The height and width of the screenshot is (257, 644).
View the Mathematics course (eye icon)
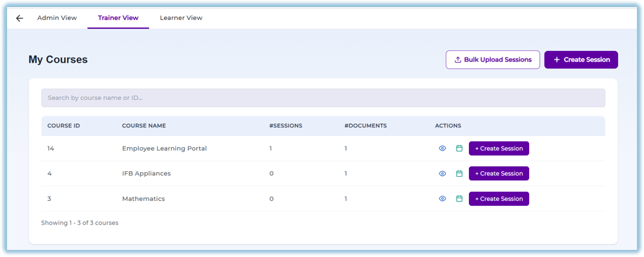click(442, 199)
